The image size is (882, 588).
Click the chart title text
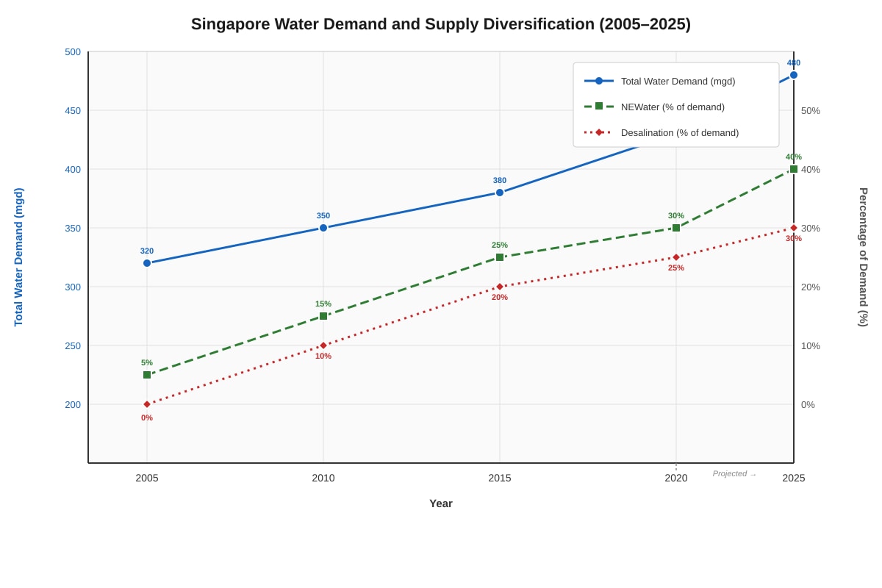tap(441, 24)
